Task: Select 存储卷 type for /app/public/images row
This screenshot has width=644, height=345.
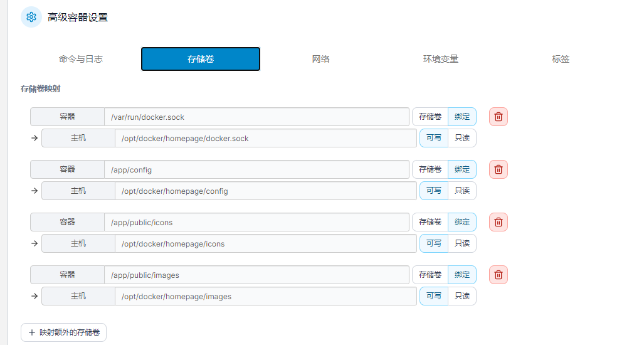Action: [430, 275]
